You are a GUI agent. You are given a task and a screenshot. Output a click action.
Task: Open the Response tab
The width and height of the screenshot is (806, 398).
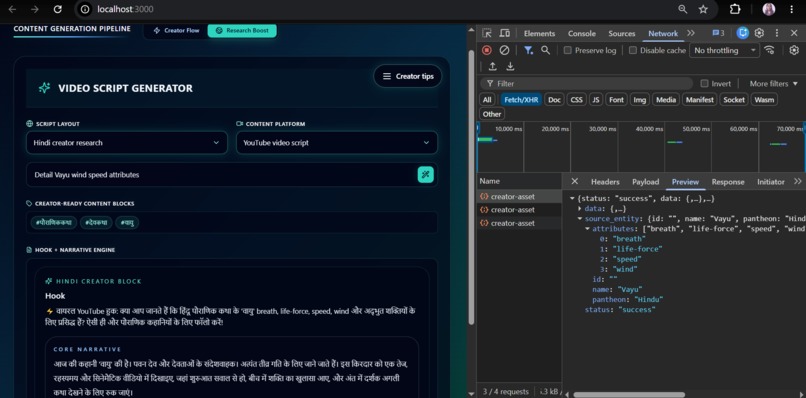click(x=728, y=182)
